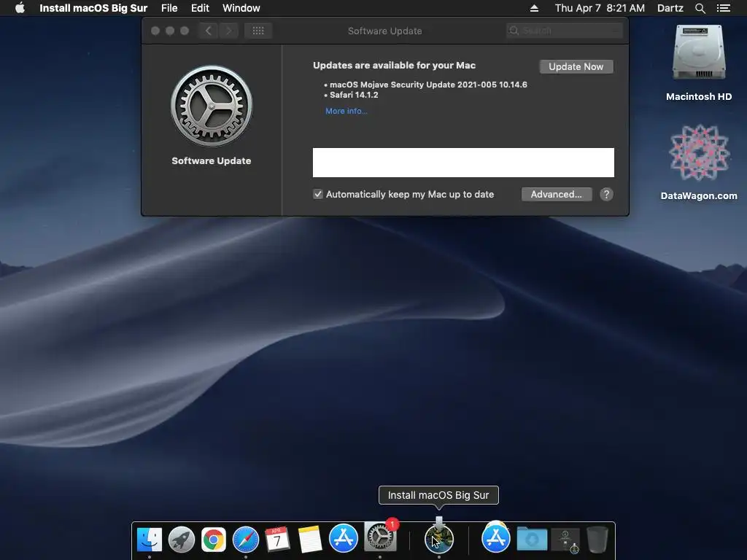Click the white blank box in Software Update

click(x=463, y=163)
